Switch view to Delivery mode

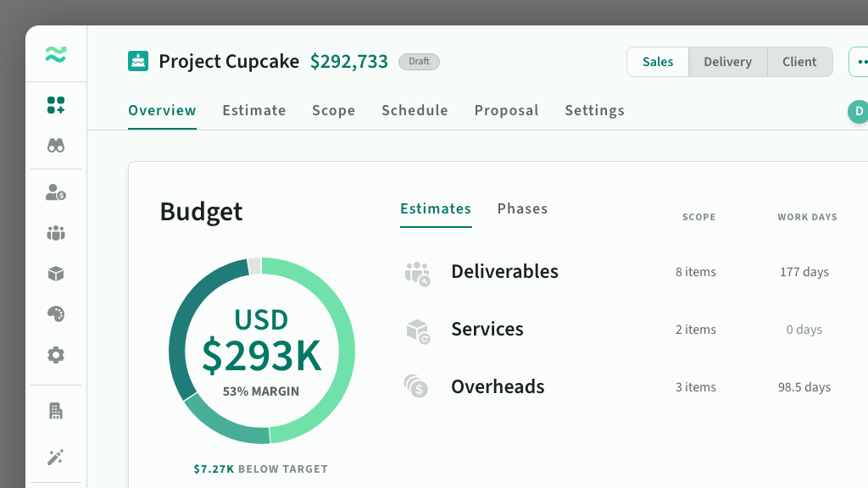click(x=727, y=62)
